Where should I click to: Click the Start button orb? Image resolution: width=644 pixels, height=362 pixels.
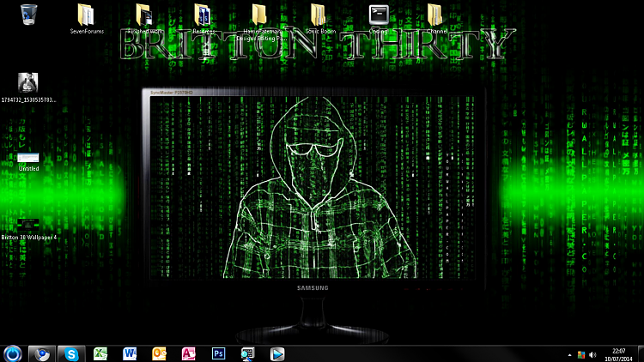point(13,353)
